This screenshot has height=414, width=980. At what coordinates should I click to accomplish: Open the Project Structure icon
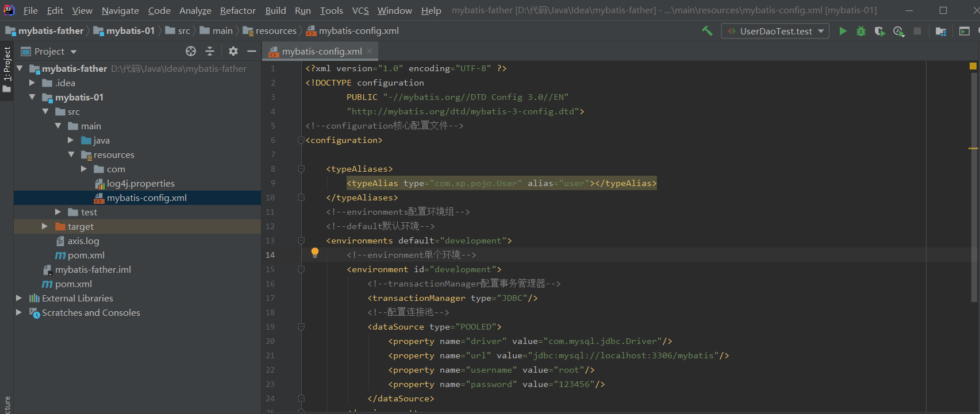[941, 31]
